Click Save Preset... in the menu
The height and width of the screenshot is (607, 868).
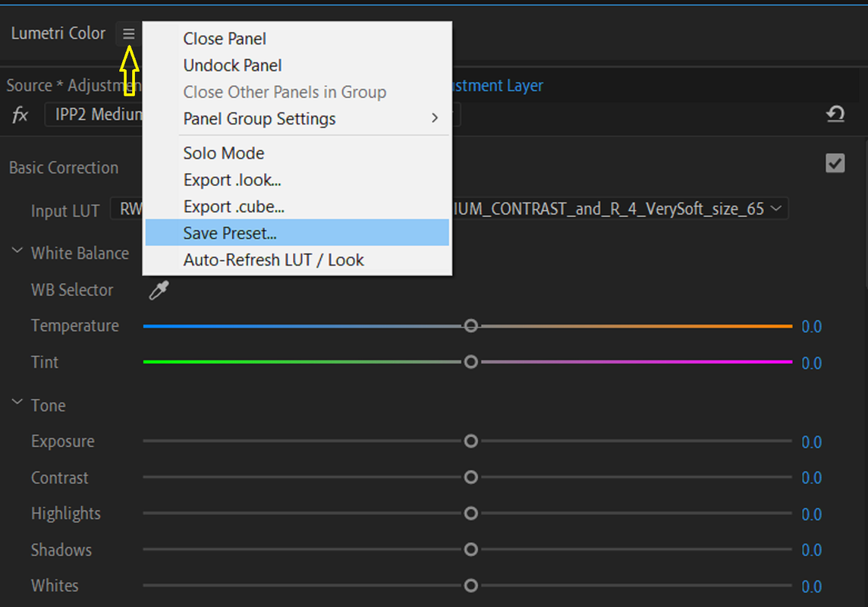(297, 233)
